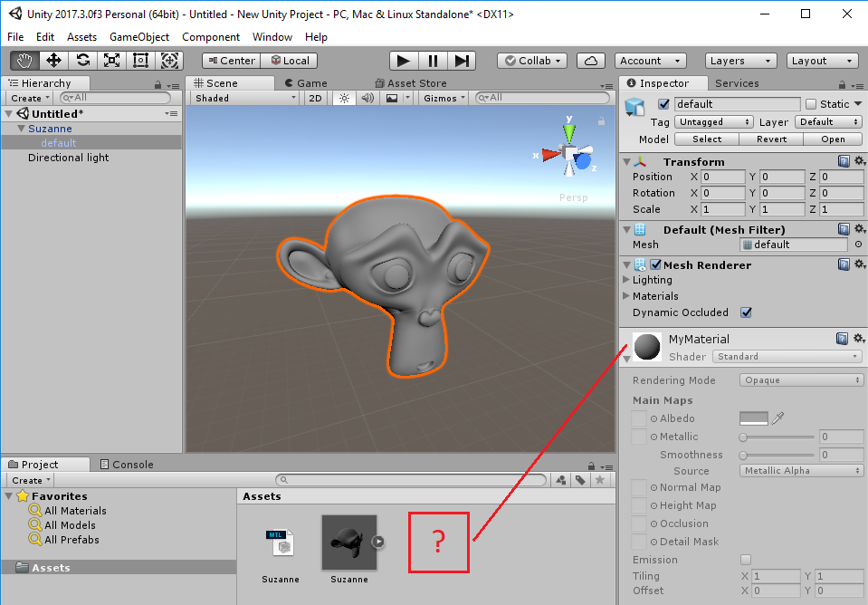Save search star icon in Project

(599, 480)
